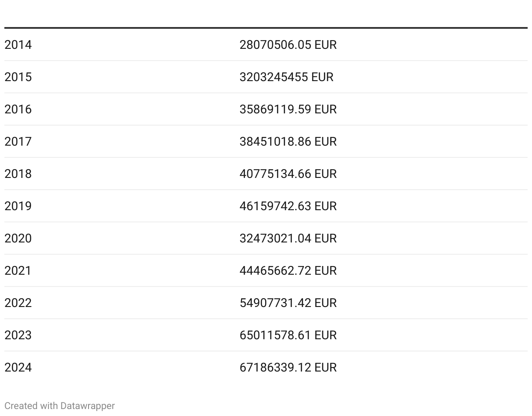This screenshot has width=532, height=416.
Task: Click the 35869119.59 EUR value
Action: (288, 109)
